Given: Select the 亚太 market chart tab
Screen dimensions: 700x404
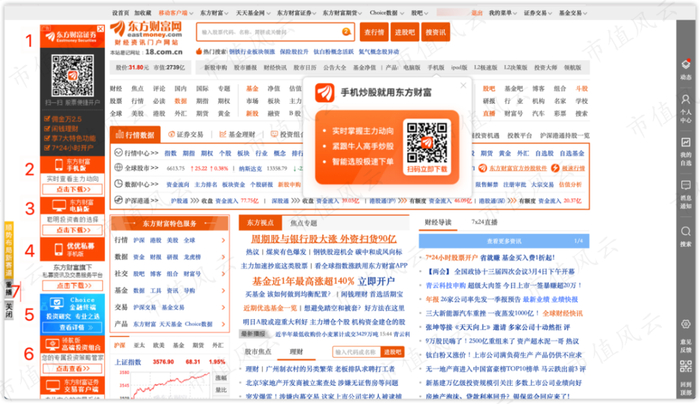Looking at the screenshot, I should coord(139,345).
